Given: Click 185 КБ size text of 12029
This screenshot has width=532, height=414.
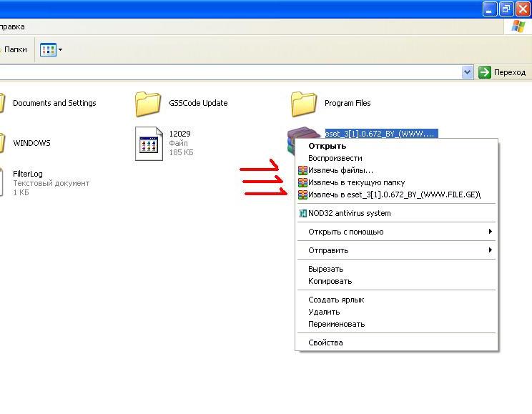Looking at the screenshot, I should coord(181,152).
